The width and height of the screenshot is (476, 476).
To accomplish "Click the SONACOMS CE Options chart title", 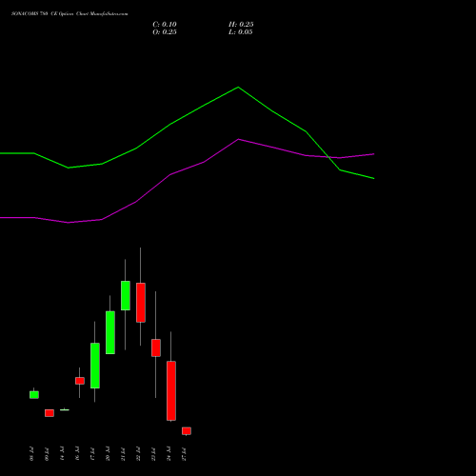I will pyautogui.click(x=69, y=14).
